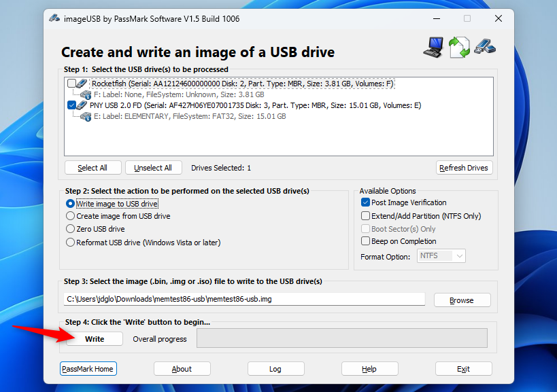557x392 pixels.
Task: Disable Post Image Verification
Action: pyautogui.click(x=365, y=202)
